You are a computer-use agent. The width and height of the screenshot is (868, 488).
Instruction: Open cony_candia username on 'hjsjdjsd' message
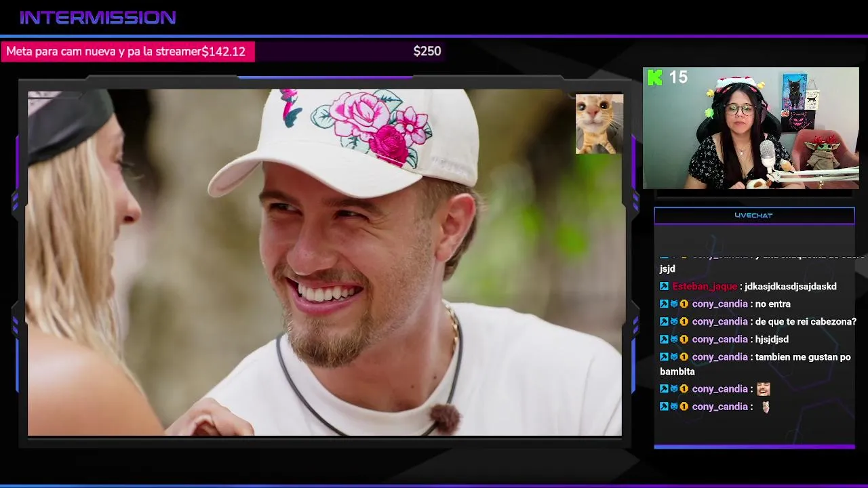(x=719, y=340)
